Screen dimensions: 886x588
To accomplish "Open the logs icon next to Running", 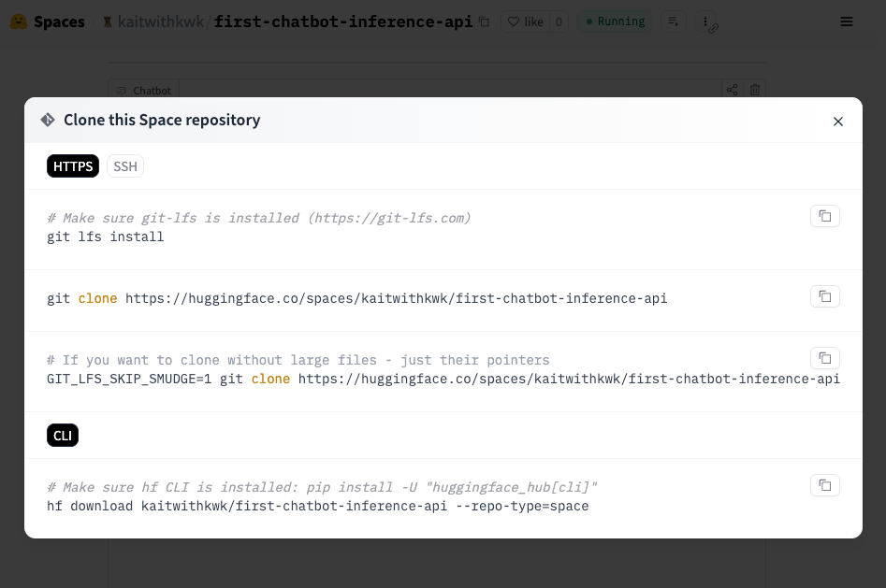I will pos(673,22).
